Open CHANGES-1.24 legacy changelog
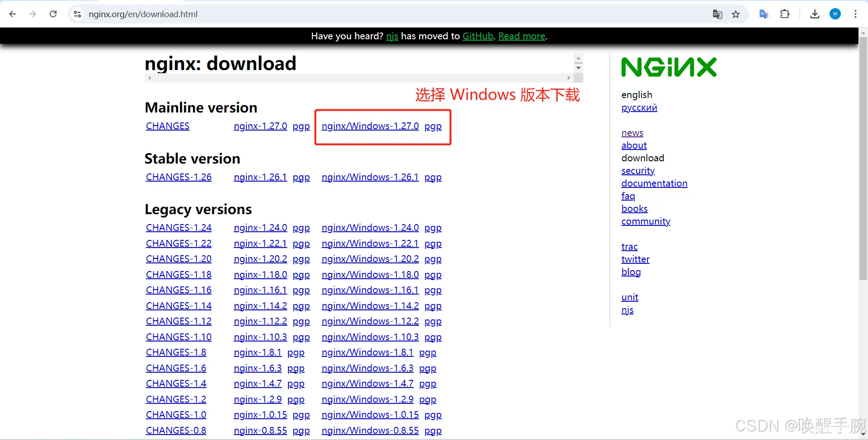868x440 pixels. coord(179,228)
